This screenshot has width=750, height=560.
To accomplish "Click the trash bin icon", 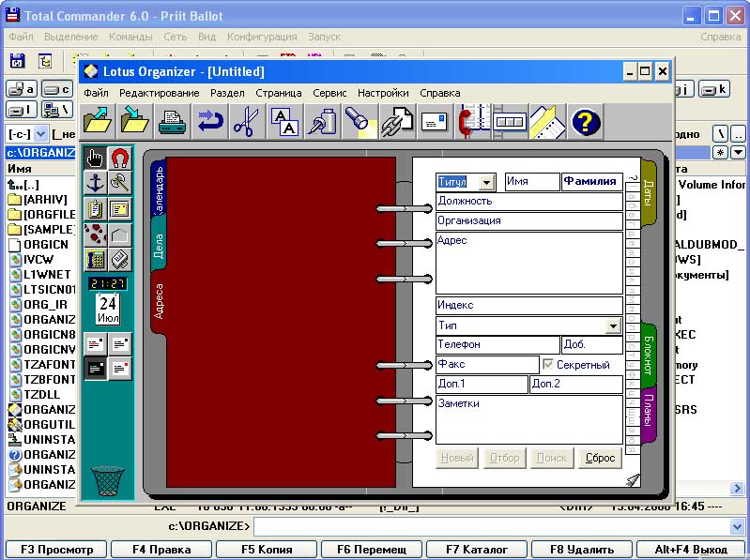I will click(108, 480).
